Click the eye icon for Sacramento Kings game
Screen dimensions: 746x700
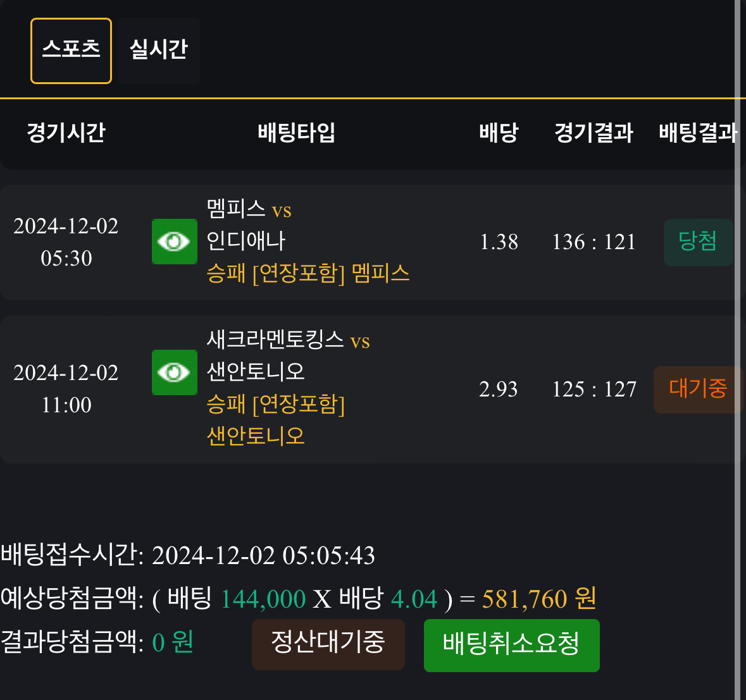tap(174, 372)
